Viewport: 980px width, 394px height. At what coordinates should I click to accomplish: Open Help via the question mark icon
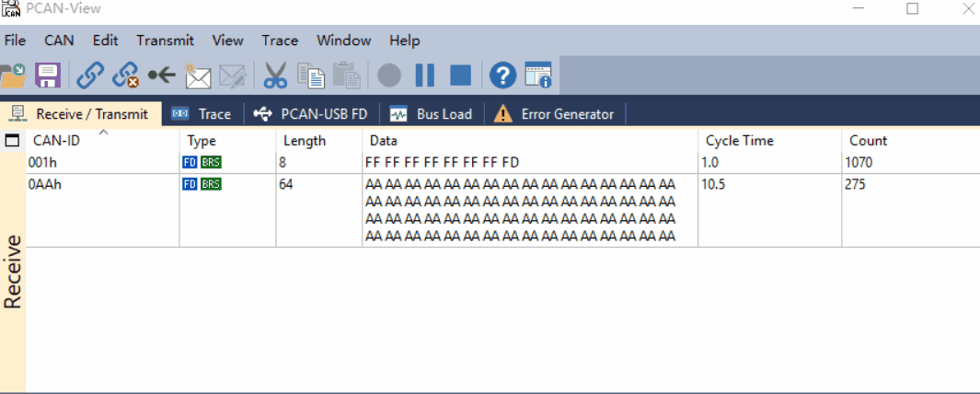[x=502, y=75]
